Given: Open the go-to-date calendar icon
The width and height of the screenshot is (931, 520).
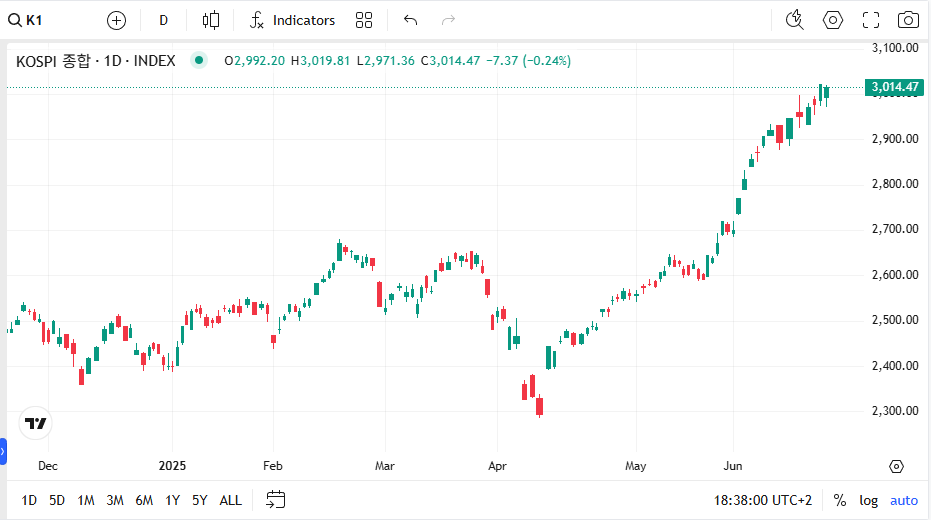Looking at the screenshot, I should tap(276, 500).
